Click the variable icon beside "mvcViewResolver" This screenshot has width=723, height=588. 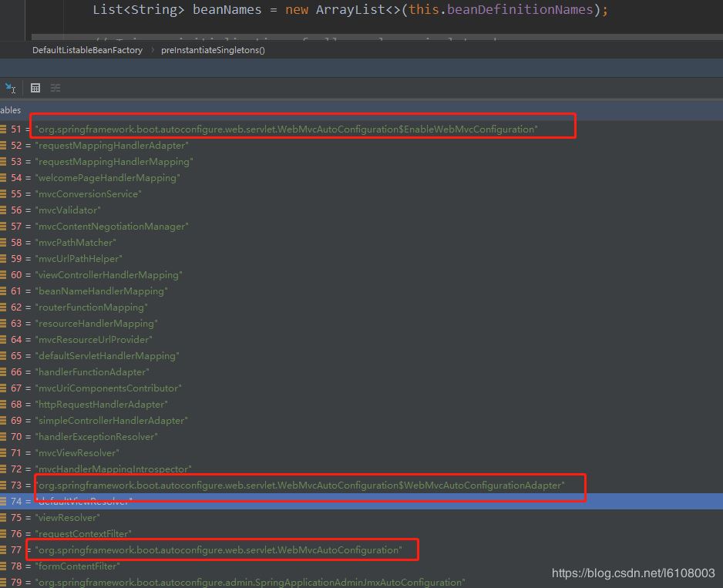click(x=5, y=452)
